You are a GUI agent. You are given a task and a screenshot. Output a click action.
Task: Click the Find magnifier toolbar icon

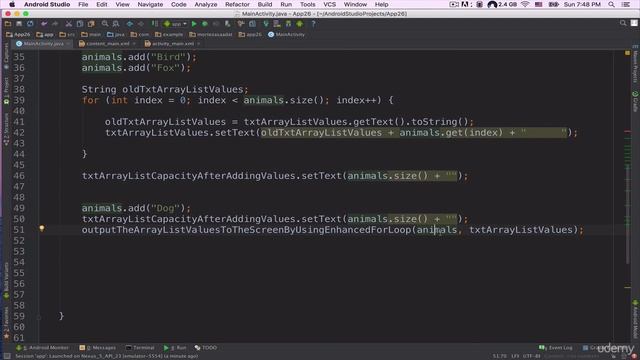point(105,24)
